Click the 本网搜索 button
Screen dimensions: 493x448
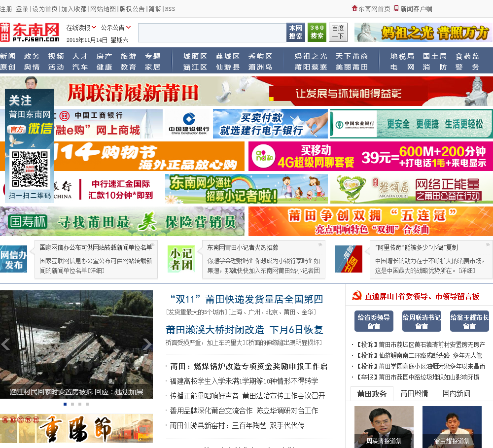296,33
